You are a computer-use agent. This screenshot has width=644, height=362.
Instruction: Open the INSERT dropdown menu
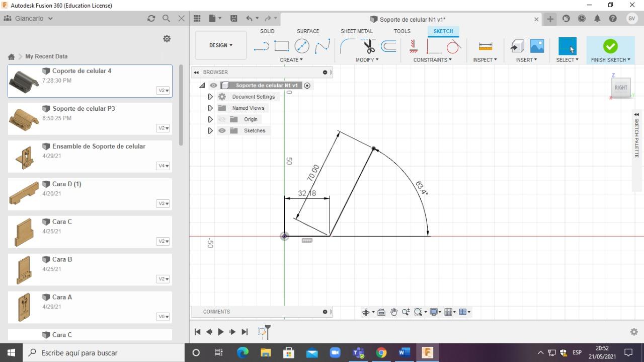[x=526, y=60]
